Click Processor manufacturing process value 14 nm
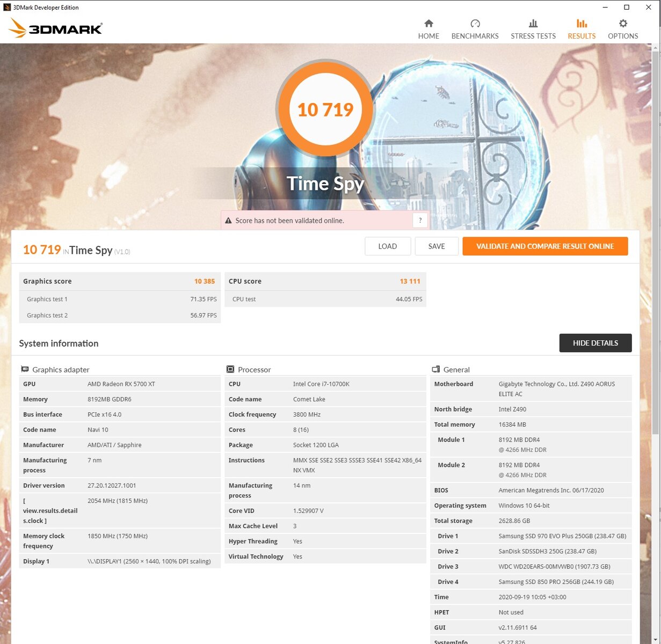 click(x=302, y=486)
